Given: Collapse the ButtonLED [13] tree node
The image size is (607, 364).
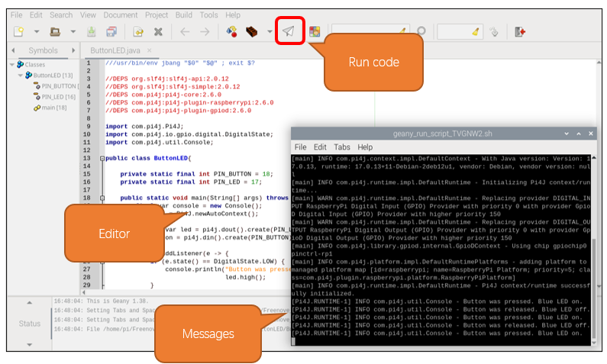Looking at the screenshot, I should point(20,75).
